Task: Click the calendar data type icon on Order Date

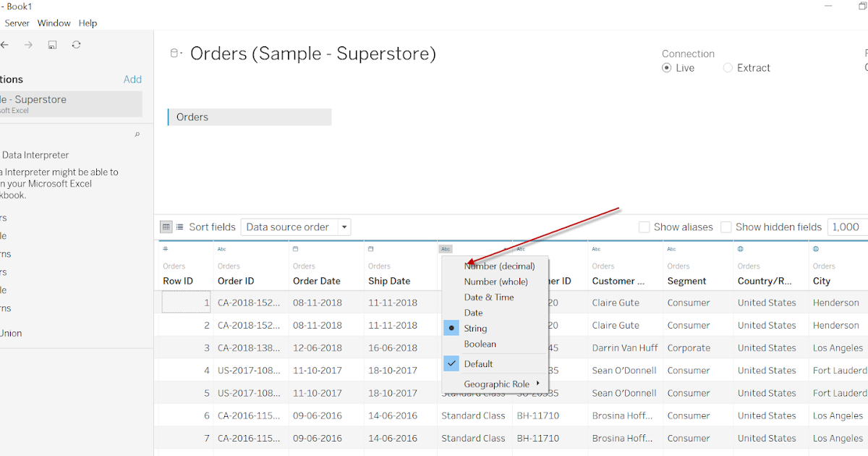Action: click(x=296, y=248)
